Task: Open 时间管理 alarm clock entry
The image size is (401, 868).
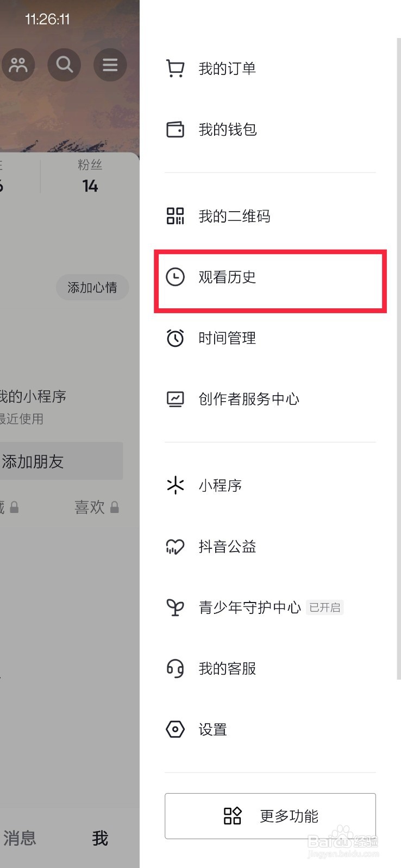Action: (227, 338)
